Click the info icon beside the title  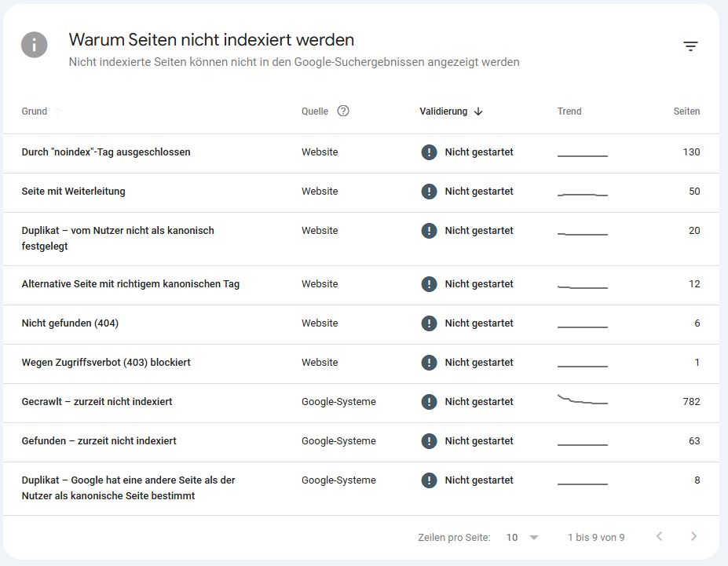[x=35, y=45]
